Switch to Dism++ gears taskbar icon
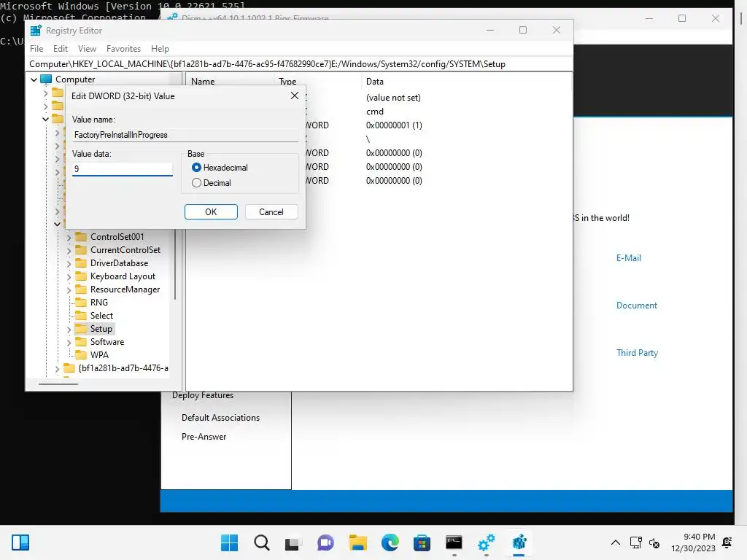Viewport: 747px width, 560px height. 486,542
